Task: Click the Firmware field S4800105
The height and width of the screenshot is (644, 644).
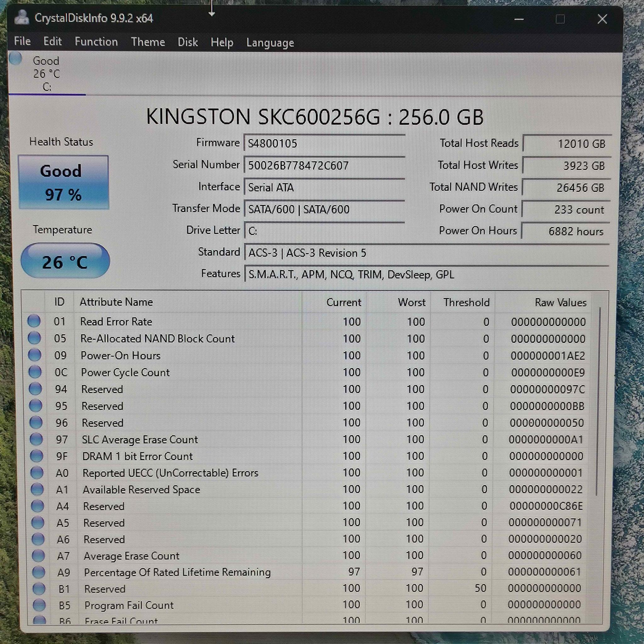Action: pos(324,143)
